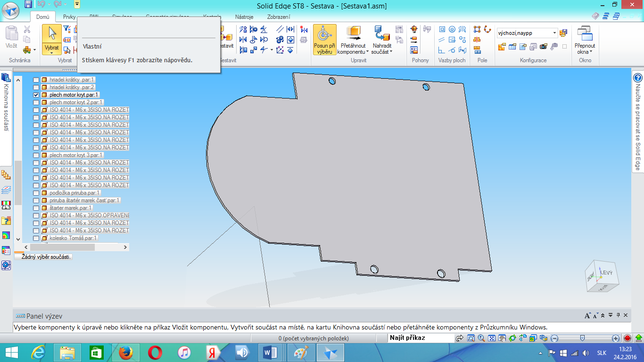Open the help question mark icon
This screenshot has width=644, height=362.
[x=638, y=78]
